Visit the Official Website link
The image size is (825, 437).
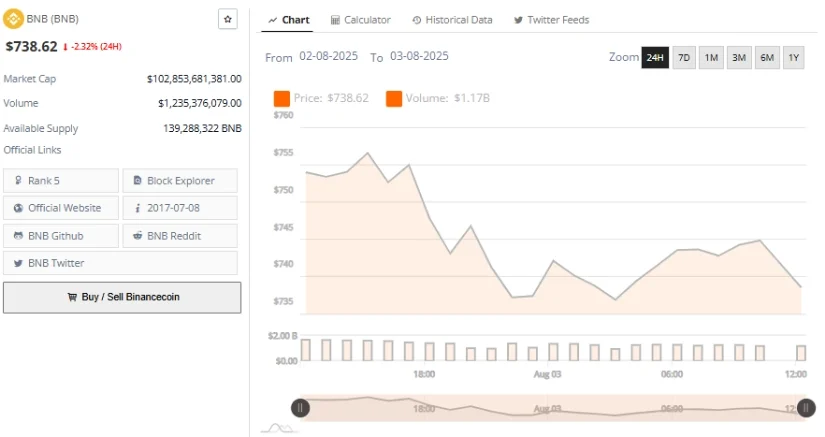[x=61, y=208]
